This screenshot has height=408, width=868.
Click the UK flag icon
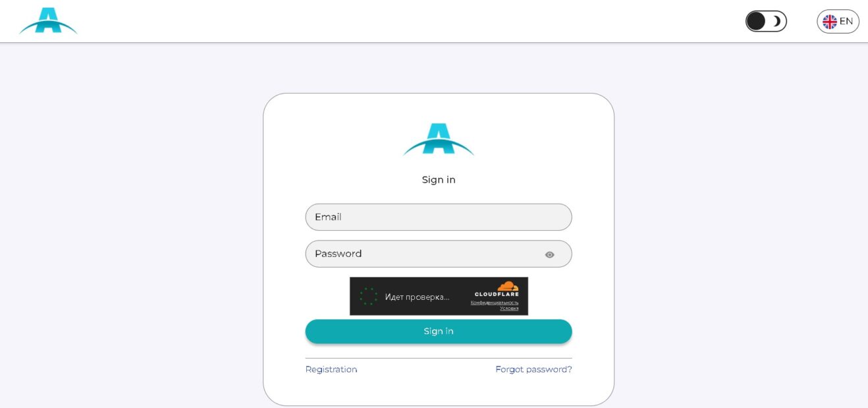point(830,22)
